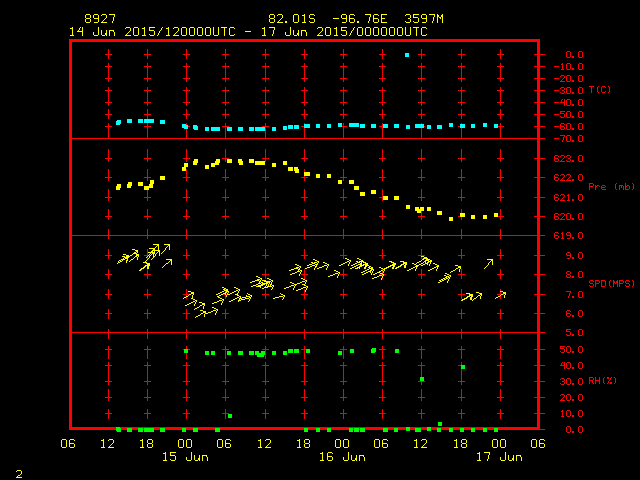Click the -70.0 temperature tick label
Image resolution: width=640 pixels, height=480 pixels.
[569, 139]
